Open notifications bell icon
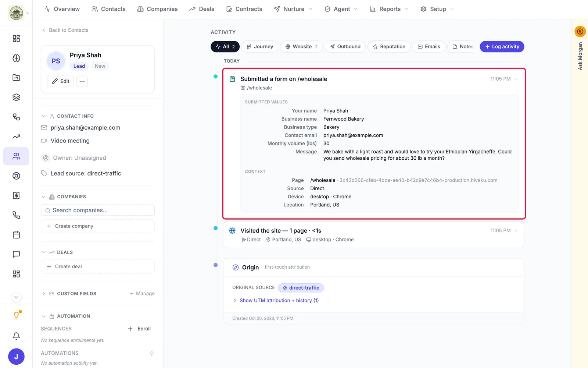 pos(16,336)
